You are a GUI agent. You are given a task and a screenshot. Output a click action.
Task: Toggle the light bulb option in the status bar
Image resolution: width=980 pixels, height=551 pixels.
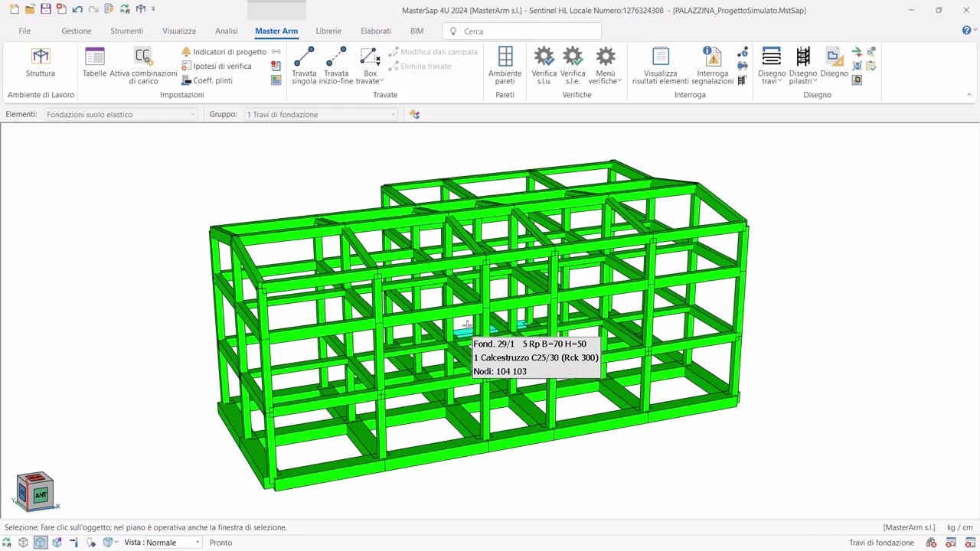click(x=90, y=543)
